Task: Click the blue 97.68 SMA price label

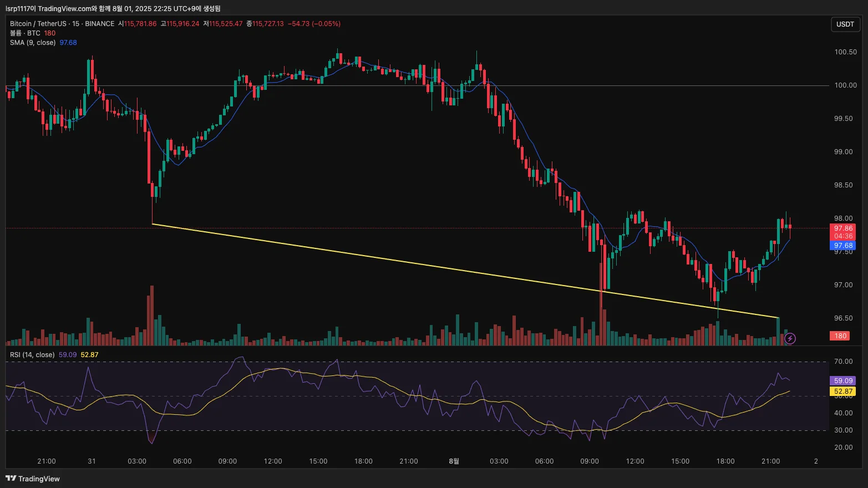Action: point(842,246)
